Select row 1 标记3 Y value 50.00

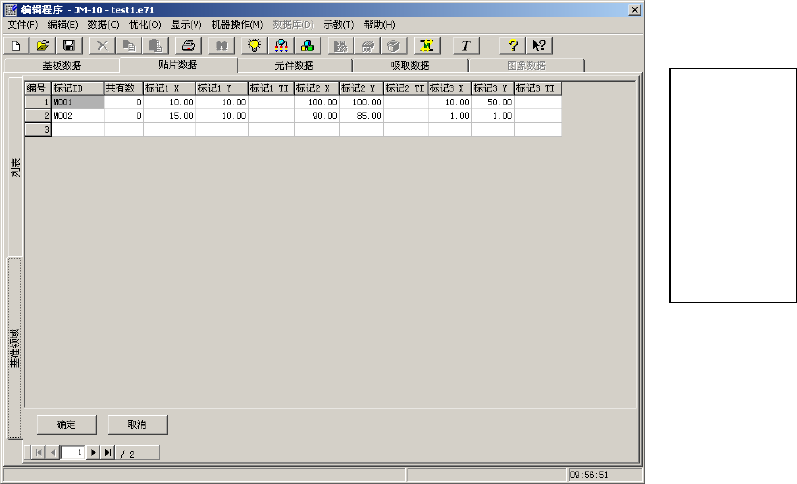493,102
